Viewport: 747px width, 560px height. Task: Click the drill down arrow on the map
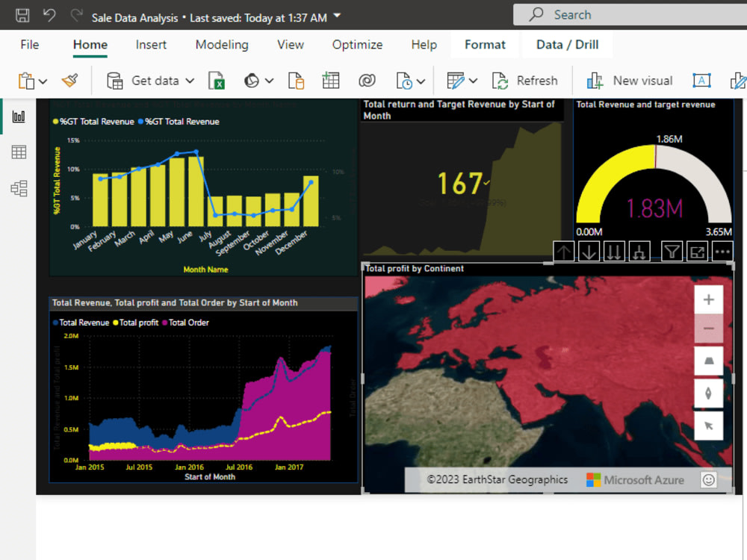click(589, 251)
